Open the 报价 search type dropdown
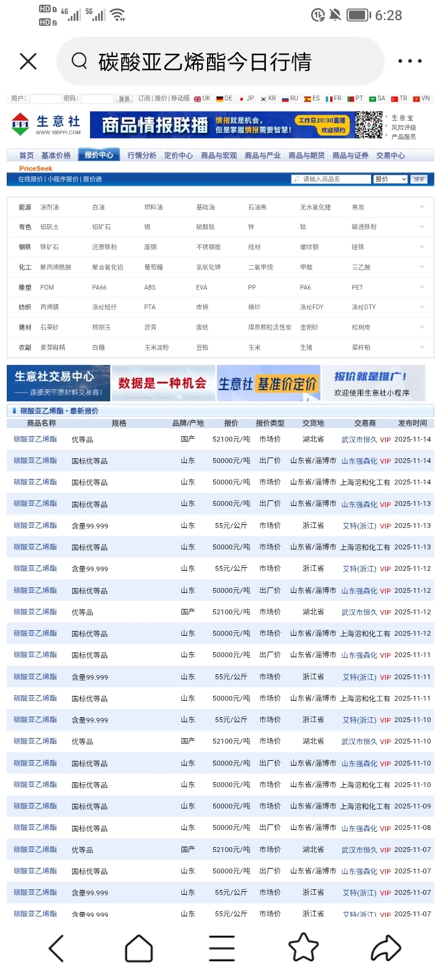 [391, 179]
